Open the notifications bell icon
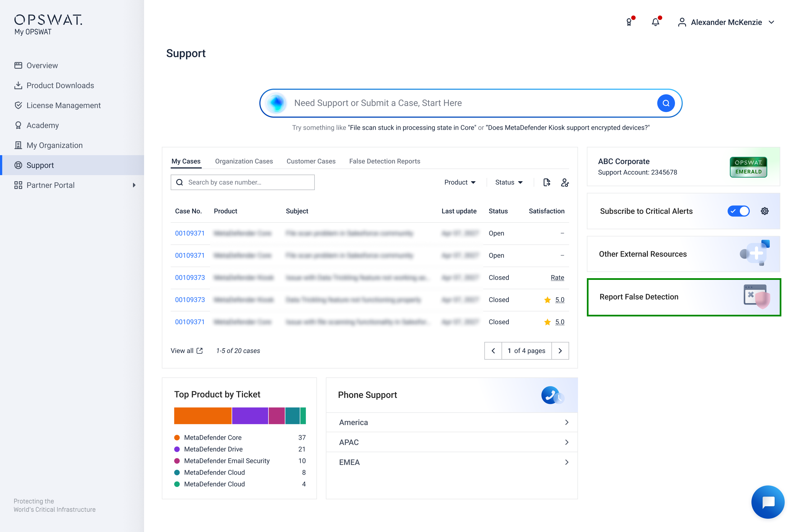 656,22
